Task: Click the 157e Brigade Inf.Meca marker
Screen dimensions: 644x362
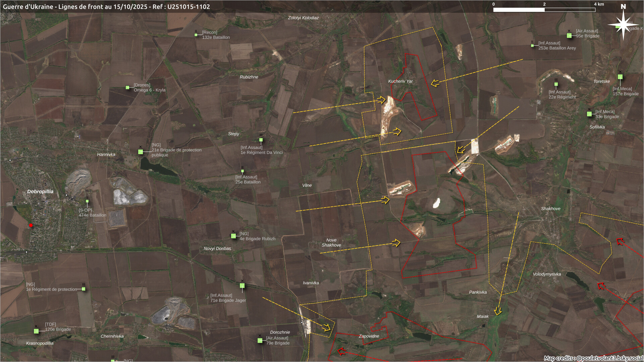Action: point(620,77)
